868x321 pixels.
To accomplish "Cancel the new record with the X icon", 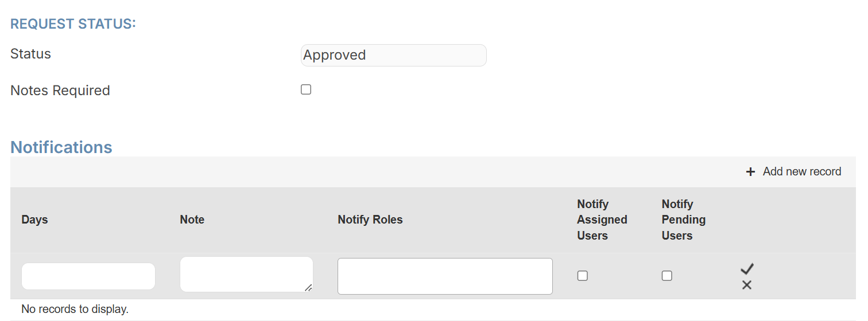I will 747,285.
